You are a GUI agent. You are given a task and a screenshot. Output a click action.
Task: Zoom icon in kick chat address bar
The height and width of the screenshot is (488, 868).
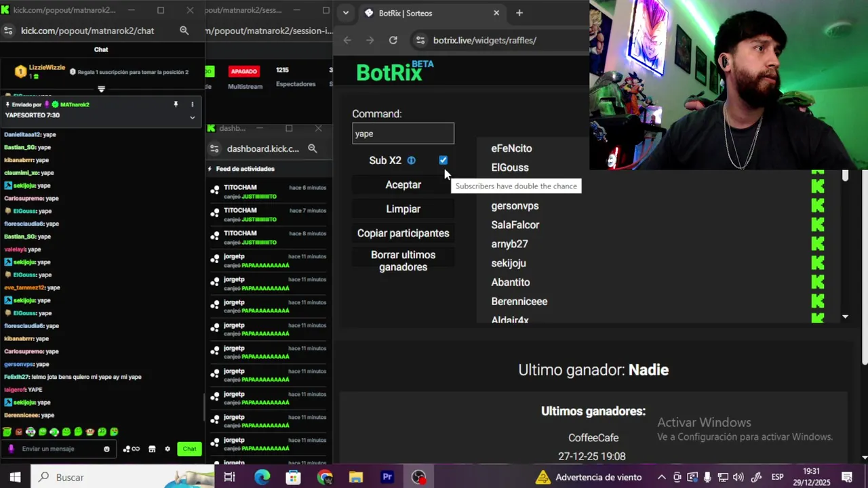point(184,30)
